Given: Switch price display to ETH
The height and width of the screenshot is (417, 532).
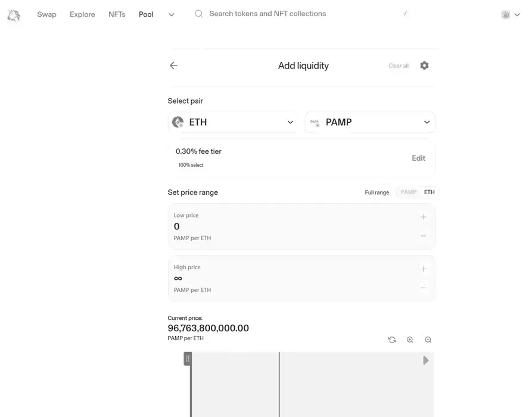Looking at the screenshot, I should pos(429,192).
